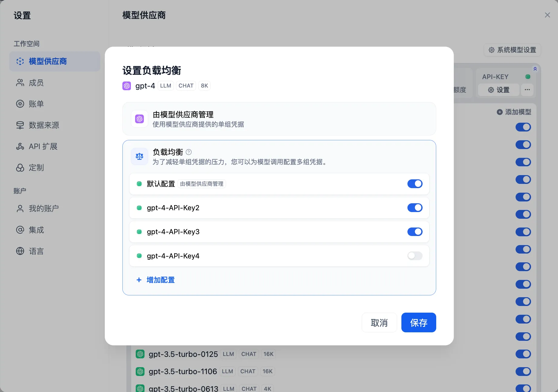Open 语言 settings in the sidebar
The width and height of the screenshot is (558, 392).
tap(36, 251)
